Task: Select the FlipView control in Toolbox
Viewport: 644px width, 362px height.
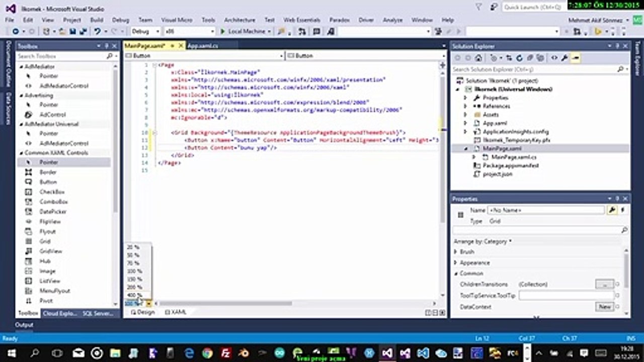Action: click(x=50, y=222)
